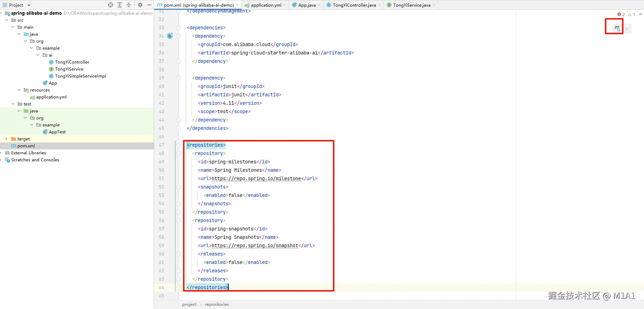Viewport: 644px width, 309px height.
Task: Click the 'repositories' breadcrumb
Action: pyautogui.click(x=217, y=304)
